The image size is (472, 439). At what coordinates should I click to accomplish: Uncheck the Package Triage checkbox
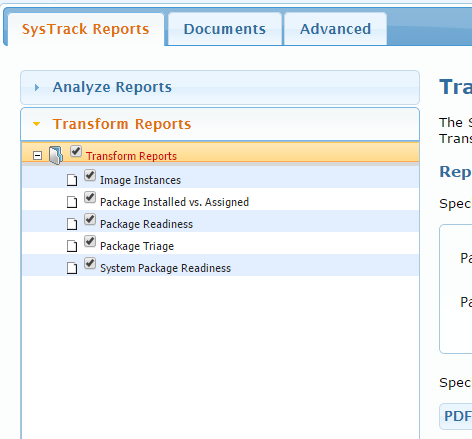(90, 241)
